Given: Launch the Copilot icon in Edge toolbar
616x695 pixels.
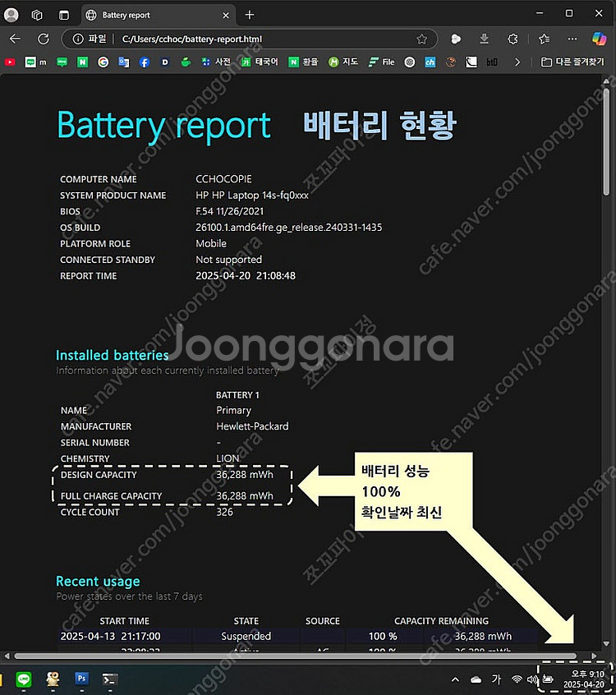Looking at the screenshot, I should coord(599,39).
